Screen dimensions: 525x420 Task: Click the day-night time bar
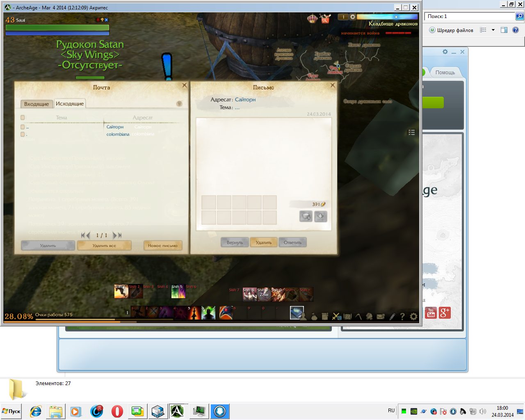tap(387, 17)
